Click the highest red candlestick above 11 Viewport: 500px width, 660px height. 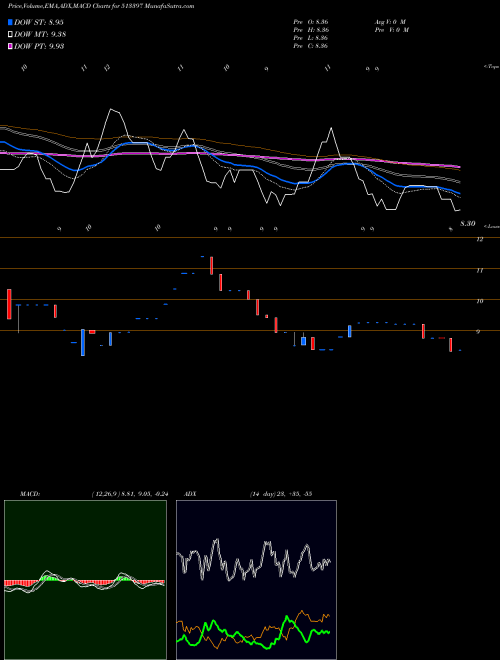[212, 266]
